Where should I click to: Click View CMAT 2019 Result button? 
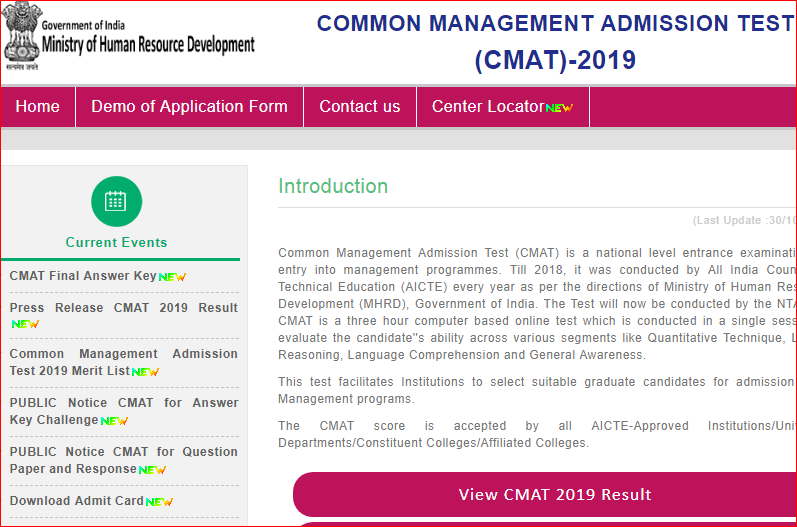pos(545,494)
